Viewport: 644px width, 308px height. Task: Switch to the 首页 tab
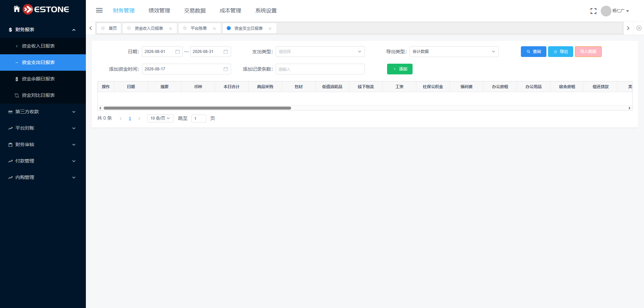coord(109,28)
